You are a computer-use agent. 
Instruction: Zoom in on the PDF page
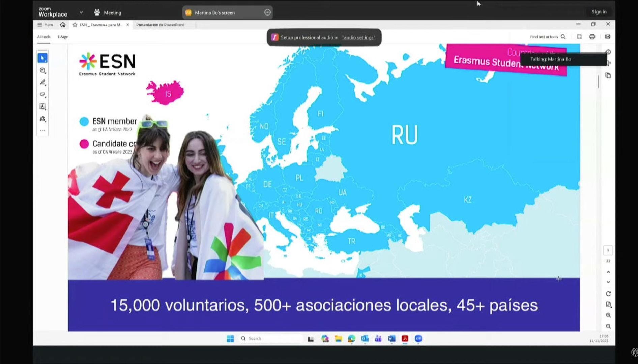pyautogui.click(x=608, y=315)
